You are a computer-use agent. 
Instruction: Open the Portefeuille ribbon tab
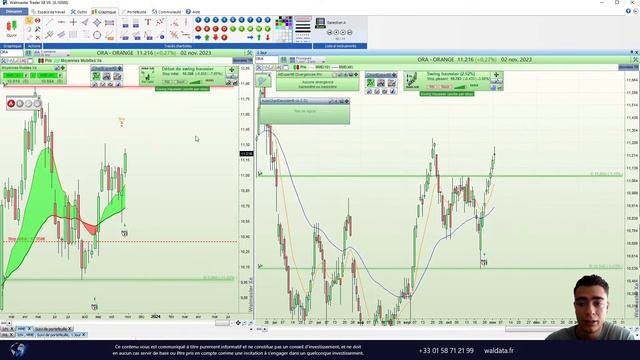pyautogui.click(x=133, y=12)
